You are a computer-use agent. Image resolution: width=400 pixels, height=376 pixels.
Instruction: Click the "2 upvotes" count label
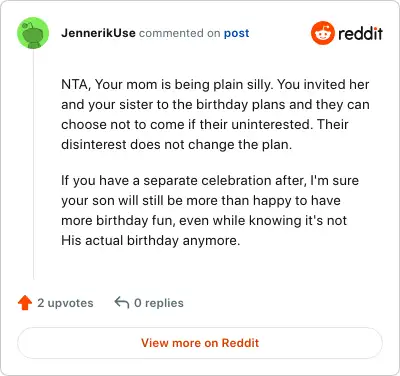65,303
